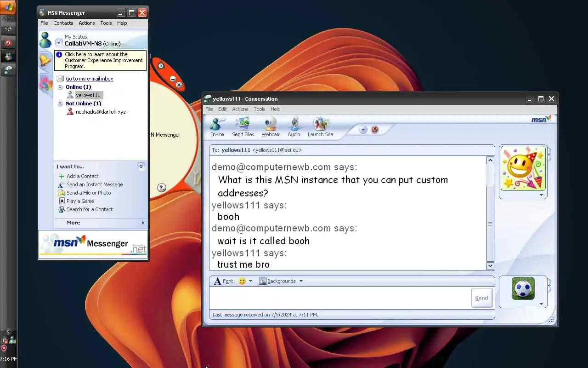Open the emoticon picker dropdown arrow
The height and width of the screenshot is (368, 588).
point(250,281)
